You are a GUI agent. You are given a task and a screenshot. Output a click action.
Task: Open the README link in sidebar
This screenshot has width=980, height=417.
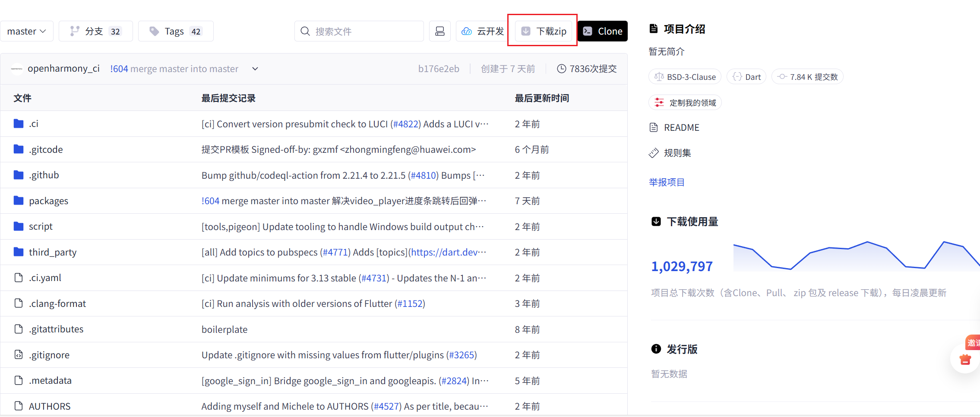pos(681,128)
